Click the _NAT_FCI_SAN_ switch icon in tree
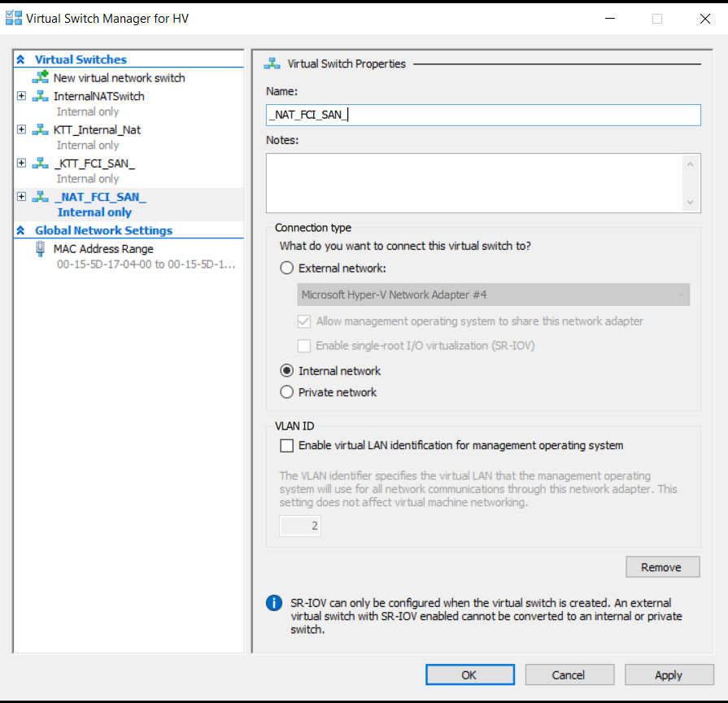The image size is (728, 703). (40, 196)
